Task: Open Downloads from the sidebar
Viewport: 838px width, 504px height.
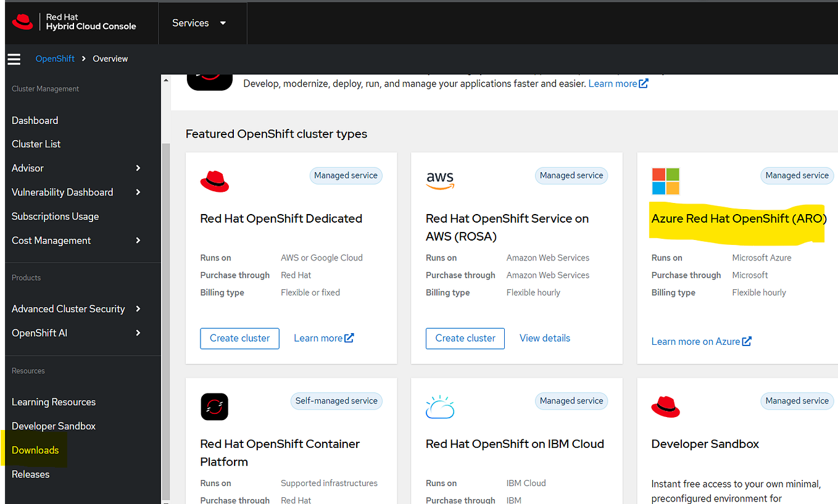Action: coord(35,450)
